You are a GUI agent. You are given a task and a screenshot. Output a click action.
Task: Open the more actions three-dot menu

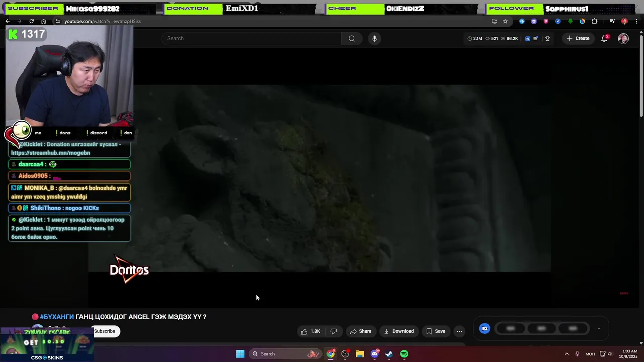tap(459, 331)
